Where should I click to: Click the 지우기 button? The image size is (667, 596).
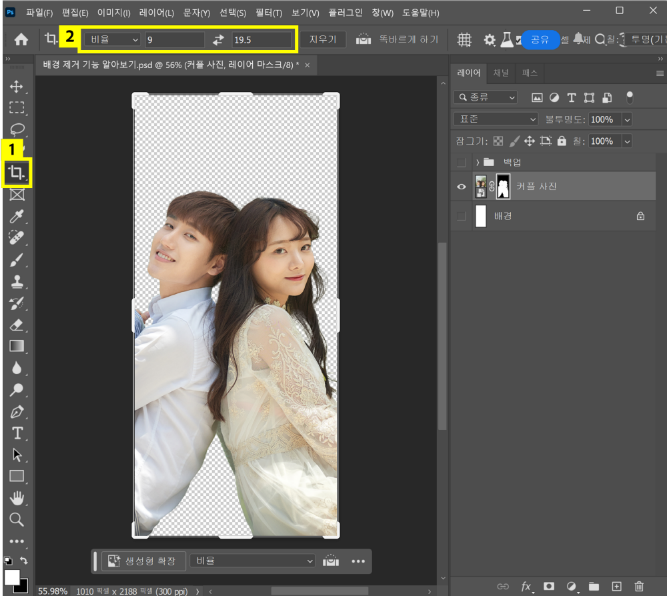point(325,40)
